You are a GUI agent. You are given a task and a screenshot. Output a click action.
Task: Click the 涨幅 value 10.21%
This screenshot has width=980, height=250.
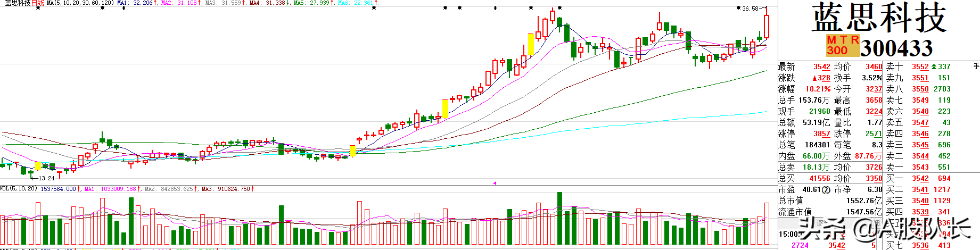tap(818, 89)
